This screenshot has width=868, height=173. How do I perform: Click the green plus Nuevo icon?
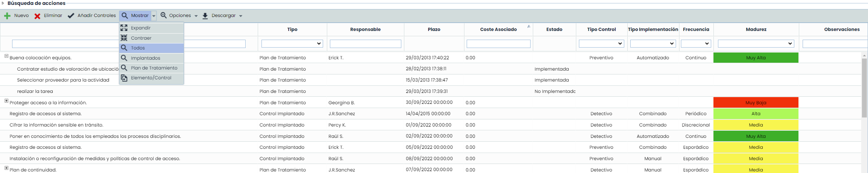coord(7,16)
